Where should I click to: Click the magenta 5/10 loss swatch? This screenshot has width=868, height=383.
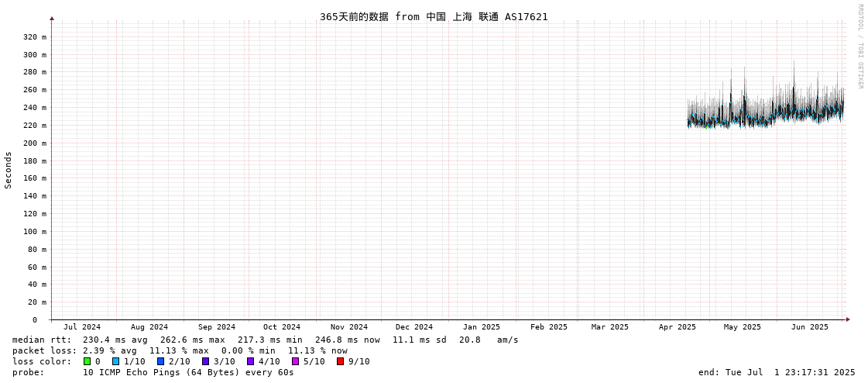click(295, 361)
